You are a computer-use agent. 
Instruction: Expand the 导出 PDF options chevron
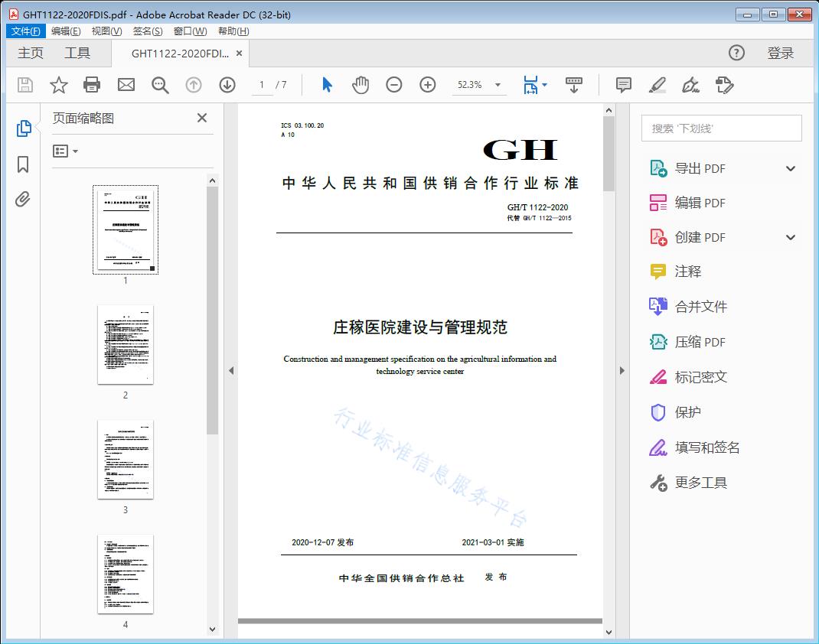[790, 168]
